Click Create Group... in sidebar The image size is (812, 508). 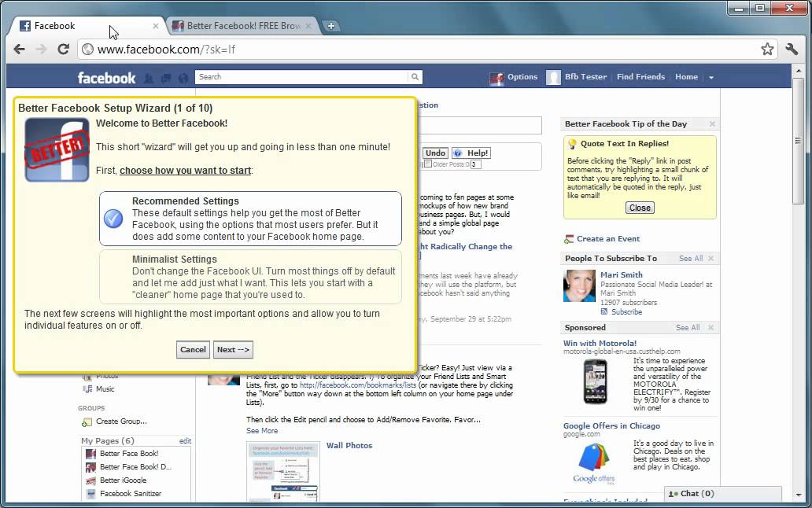click(121, 421)
